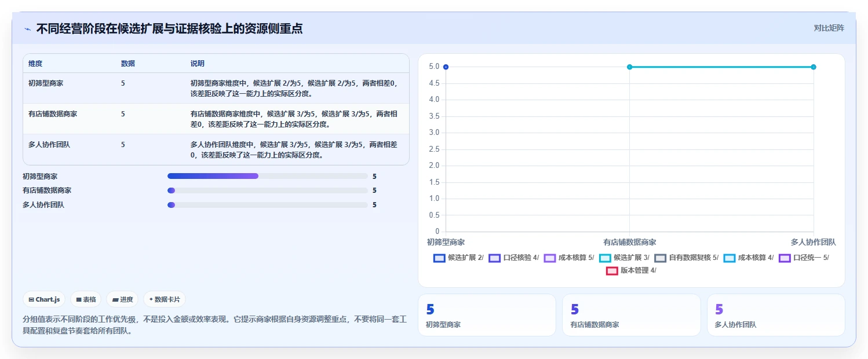This screenshot has height=359, width=868.
Task: Toggle the 候选扩展 2/ legend series
Action: pyautogui.click(x=458, y=258)
